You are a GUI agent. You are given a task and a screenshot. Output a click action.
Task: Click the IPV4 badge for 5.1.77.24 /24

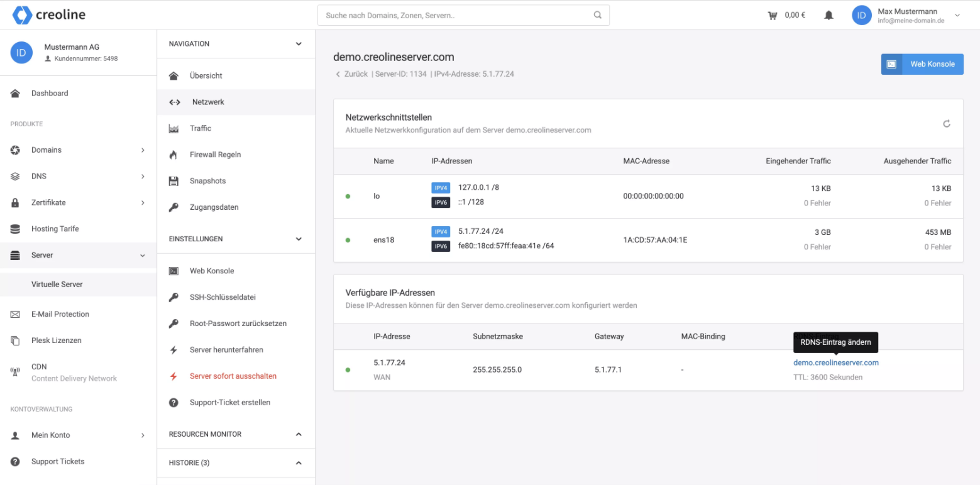[441, 232]
